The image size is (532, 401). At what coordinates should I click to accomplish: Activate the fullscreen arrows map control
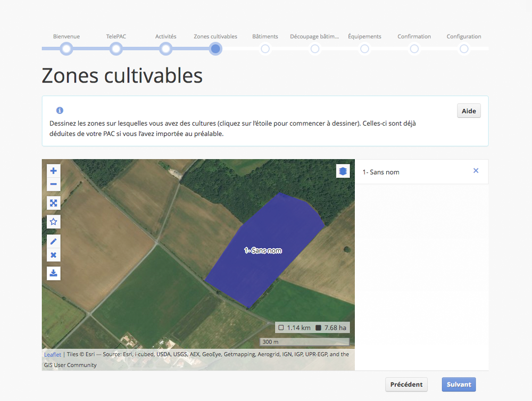[53, 203]
